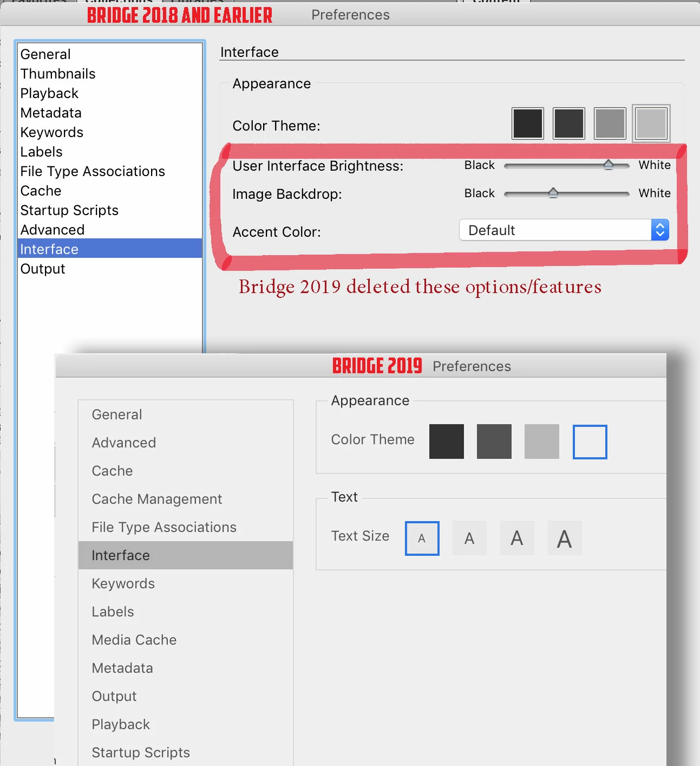Screen dimensions: 700x766
Task: Choose the white outlined color theme in Bridge 2019
Action: 590,442
